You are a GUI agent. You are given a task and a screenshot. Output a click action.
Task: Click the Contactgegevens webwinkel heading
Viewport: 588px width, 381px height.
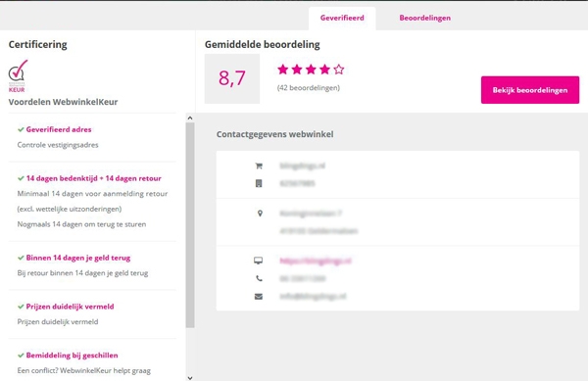pos(274,134)
